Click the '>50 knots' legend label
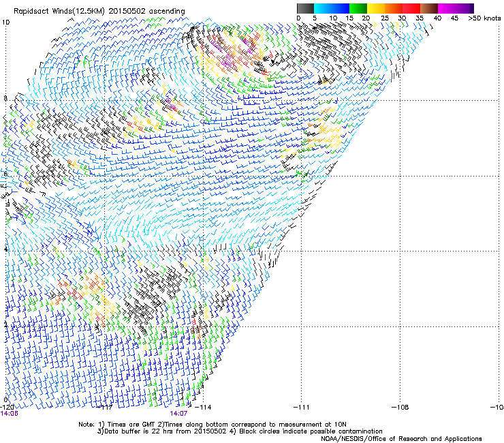Screen dimensions: 504x443 click(484, 18)
